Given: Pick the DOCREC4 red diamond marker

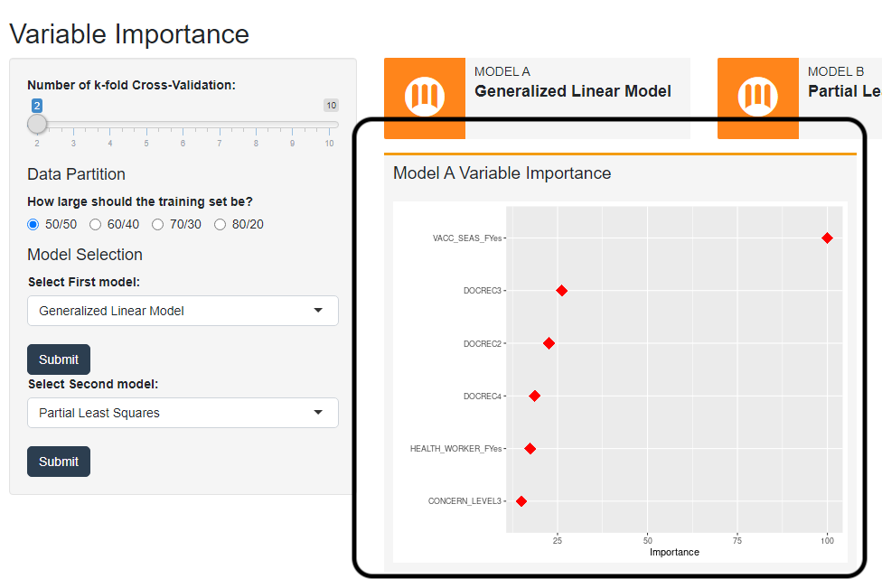Looking at the screenshot, I should pos(534,396).
